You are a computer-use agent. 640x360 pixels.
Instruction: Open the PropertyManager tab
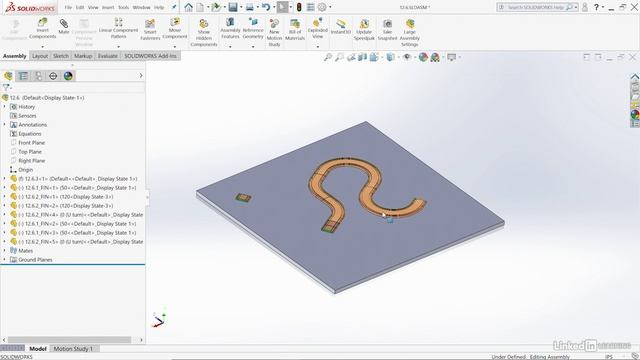pos(23,76)
